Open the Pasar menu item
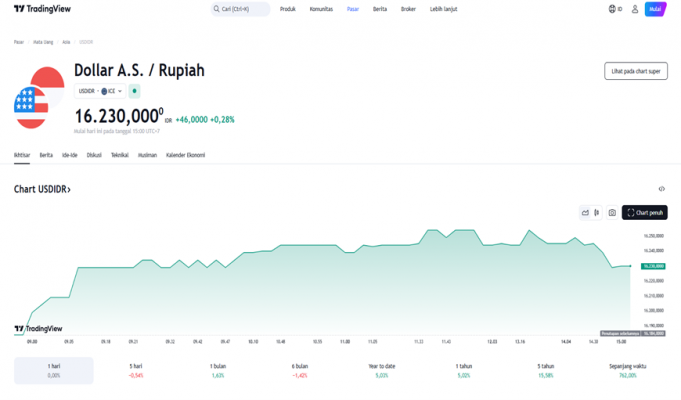 (x=352, y=9)
